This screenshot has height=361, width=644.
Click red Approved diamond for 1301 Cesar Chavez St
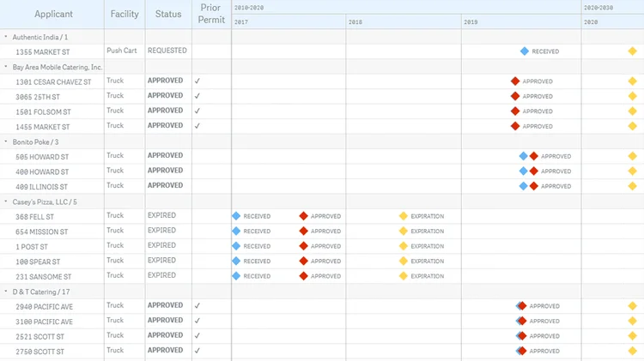click(x=515, y=81)
